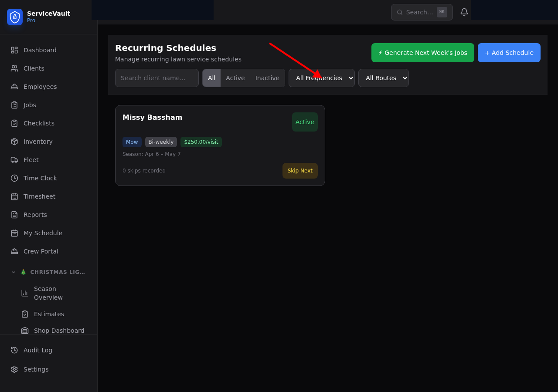This screenshot has height=392, width=558.
Task: Open the Inventory panel icon
Action: coord(14,141)
